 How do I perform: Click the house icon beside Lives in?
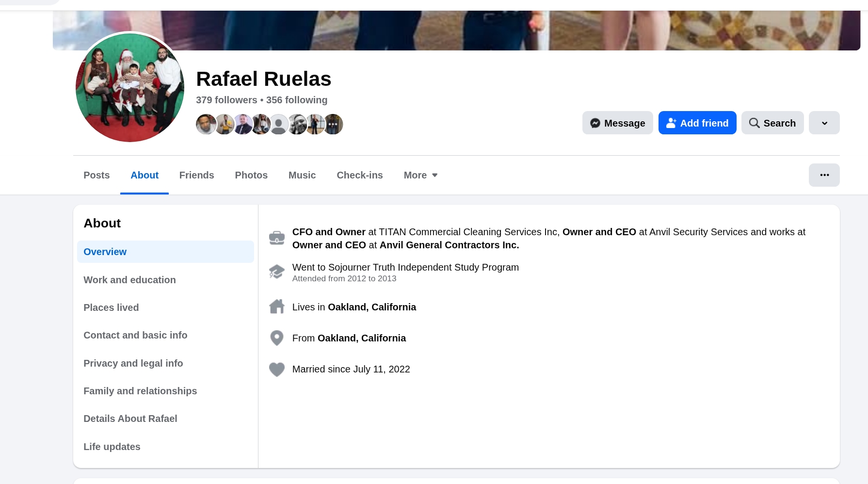277,307
